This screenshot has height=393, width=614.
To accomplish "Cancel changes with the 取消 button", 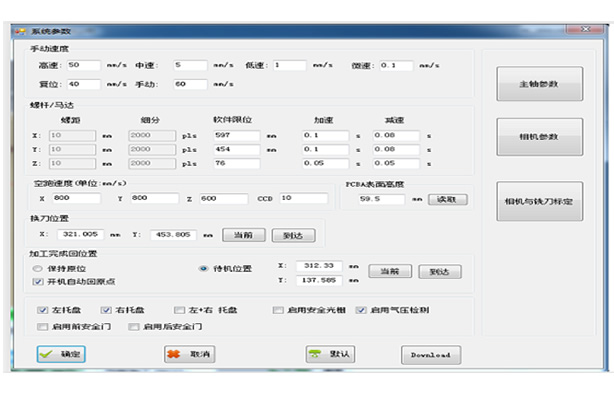I will pyautogui.click(x=190, y=354).
